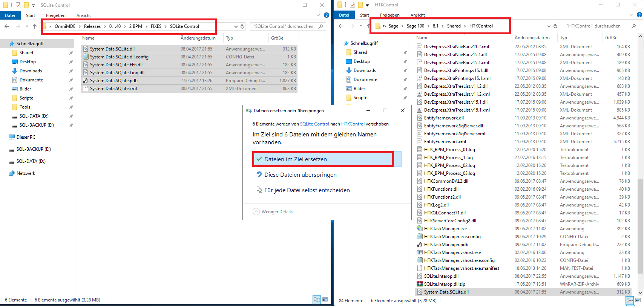Open help icon in SQLite Control window

[327, 15]
